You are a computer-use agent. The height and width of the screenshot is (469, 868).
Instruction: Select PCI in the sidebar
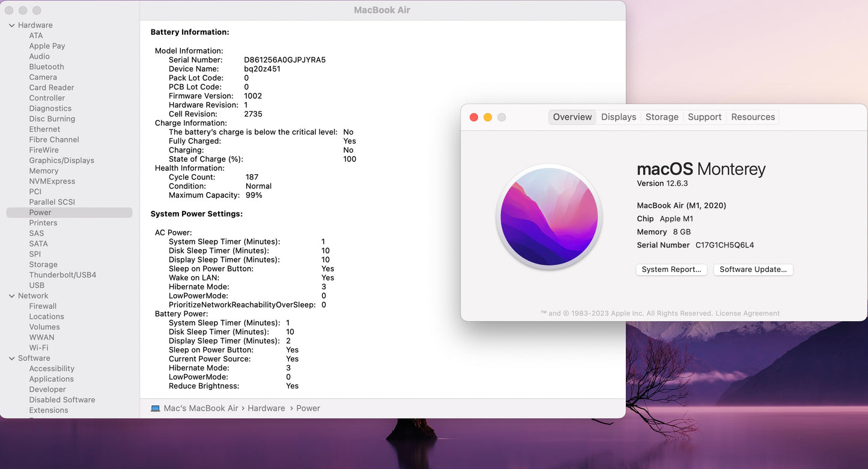(x=35, y=192)
